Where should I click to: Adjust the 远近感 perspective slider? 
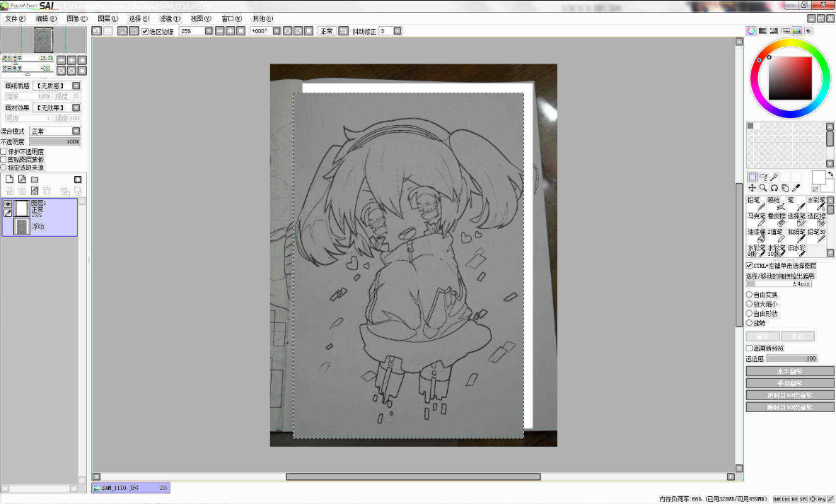pyautogui.click(x=791, y=358)
